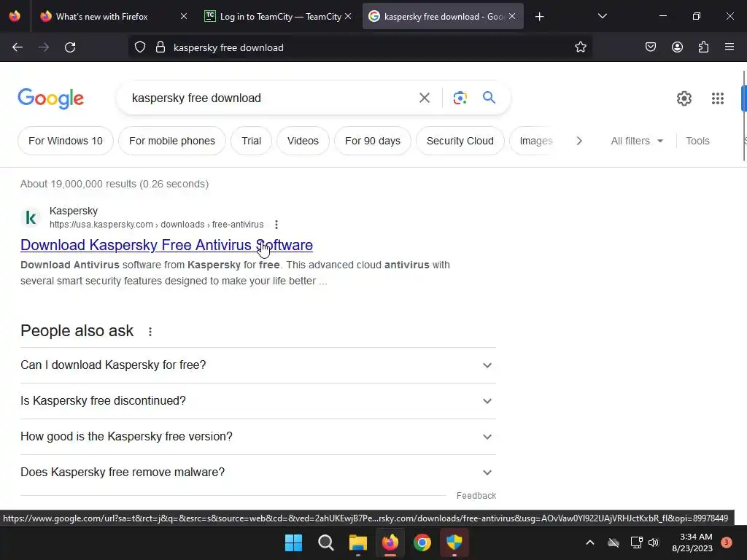This screenshot has width=747, height=560.
Task: Open the three-dot menu beside People also ask
Action: 150,332
